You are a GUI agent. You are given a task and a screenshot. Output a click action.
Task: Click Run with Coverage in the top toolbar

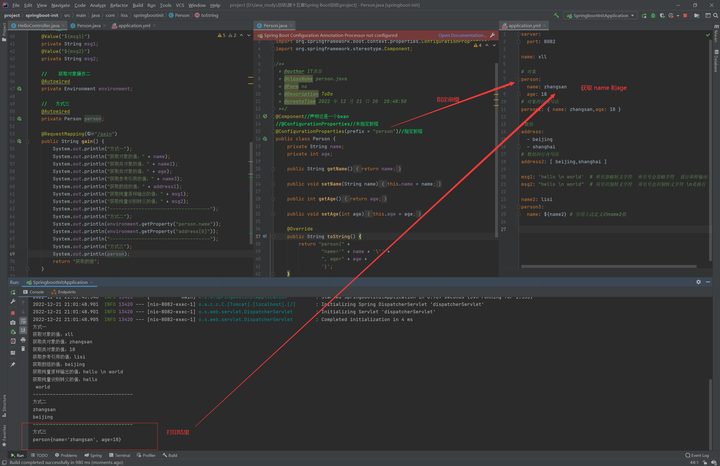point(662,16)
